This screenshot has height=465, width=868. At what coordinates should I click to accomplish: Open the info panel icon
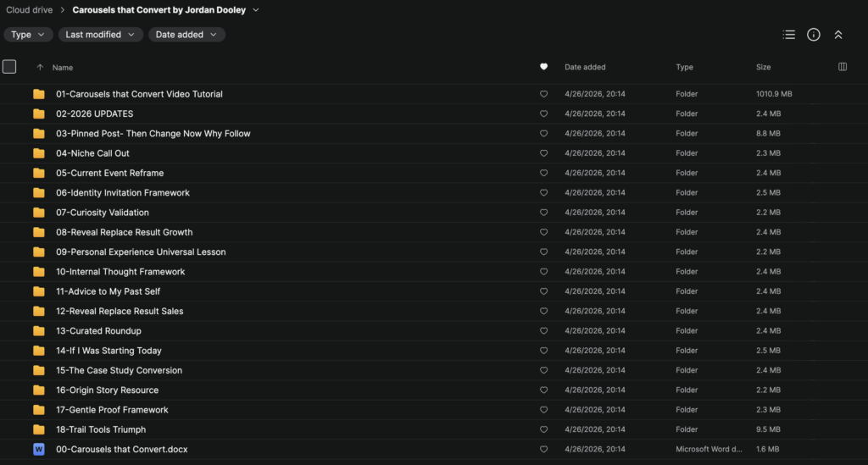point(813,35)
